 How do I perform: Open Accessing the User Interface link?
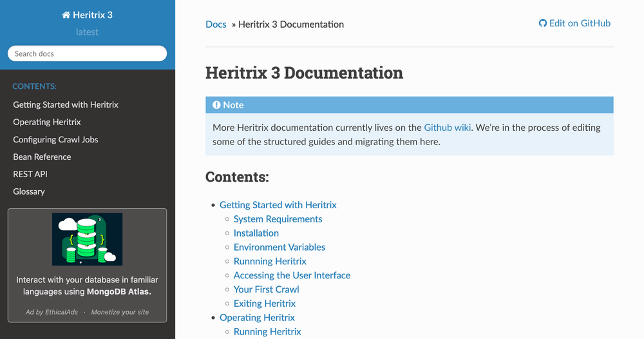(x=292, y=275)
